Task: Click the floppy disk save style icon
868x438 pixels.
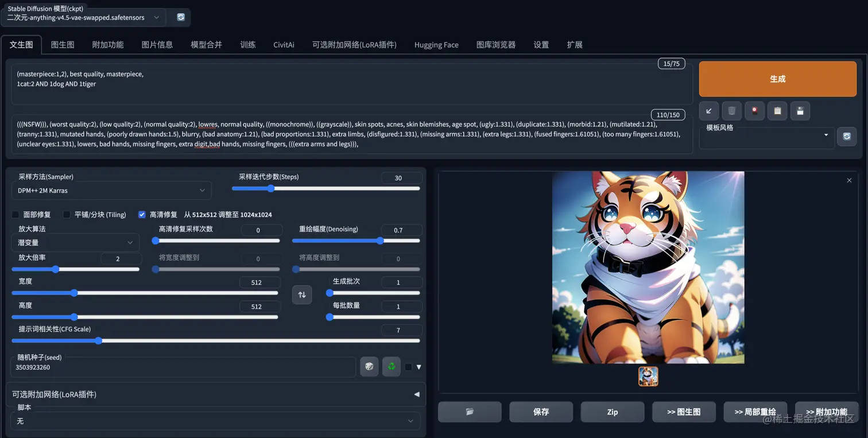Action: tap(800, 111)
